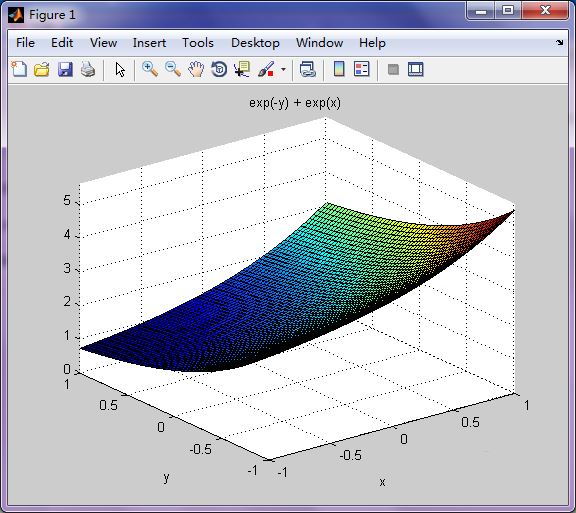Toggle the Brush data tool
The image size is (576, 513).
coord(266,69)
